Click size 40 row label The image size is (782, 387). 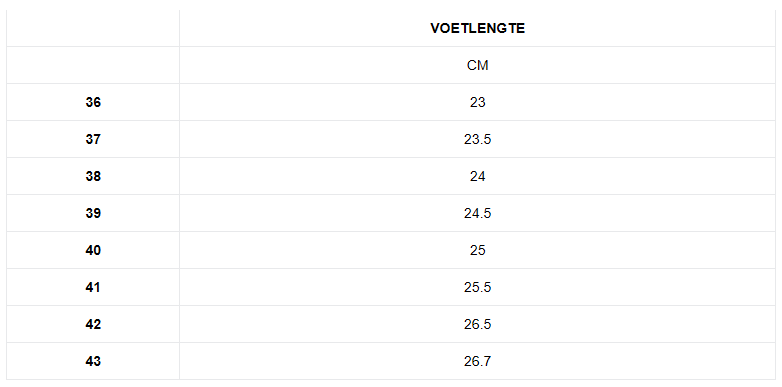point(93,250)
